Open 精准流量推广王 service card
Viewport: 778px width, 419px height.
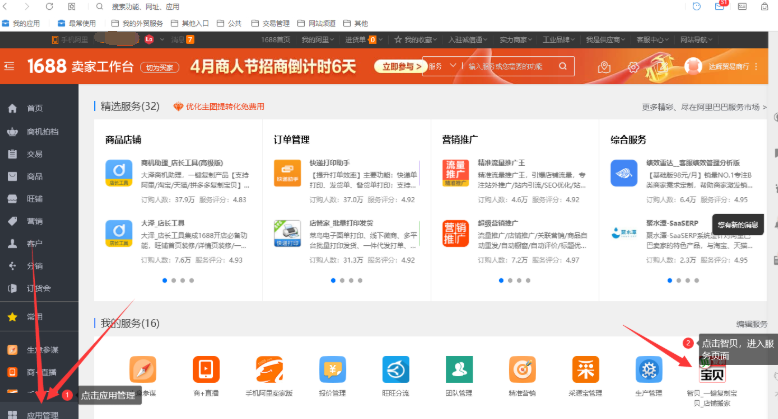515,181
